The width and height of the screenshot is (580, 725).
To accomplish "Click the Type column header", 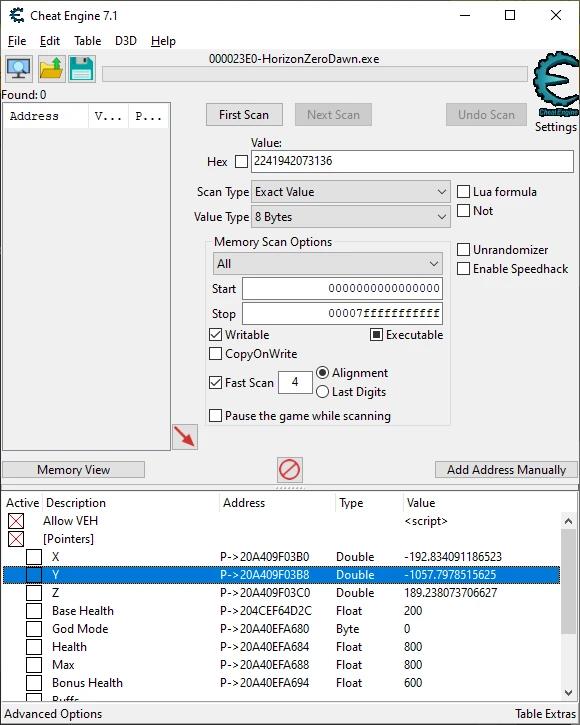I will (369, 503).
